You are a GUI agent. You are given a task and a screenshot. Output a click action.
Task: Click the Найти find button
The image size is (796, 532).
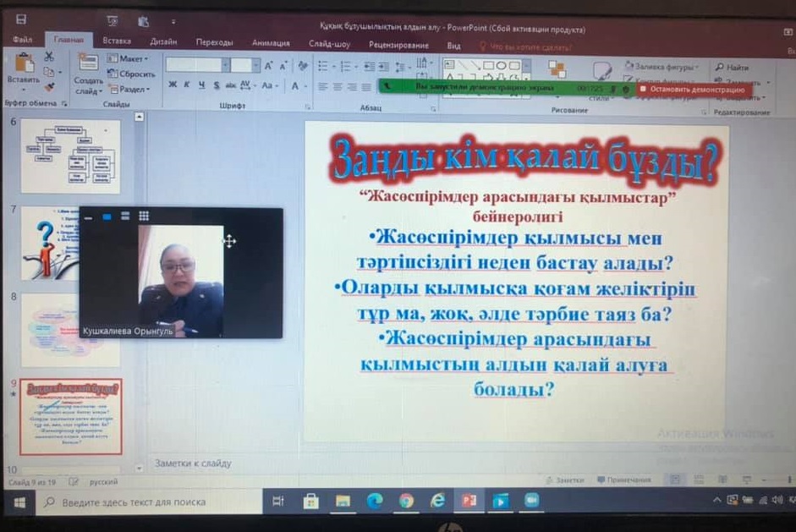pos(733,67)
